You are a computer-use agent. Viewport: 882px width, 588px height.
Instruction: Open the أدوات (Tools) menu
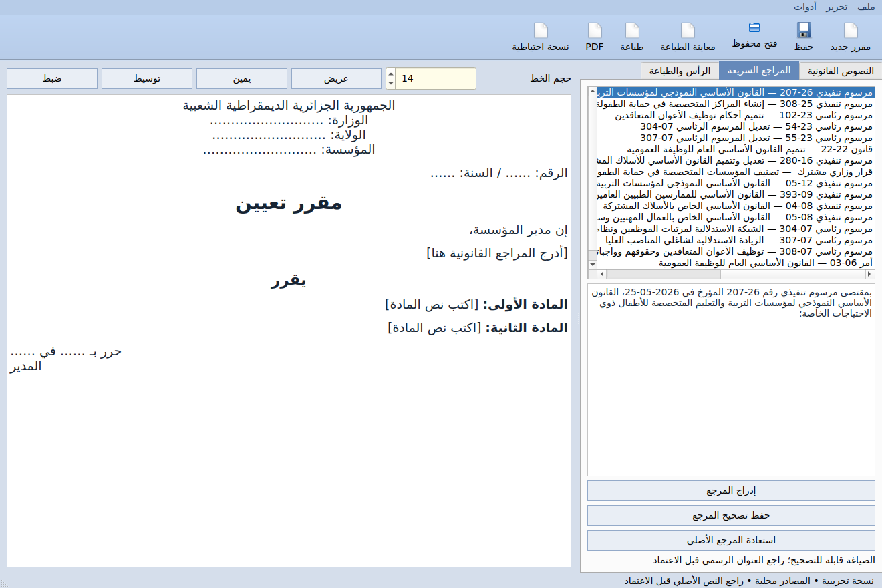[x=805, y=7]
